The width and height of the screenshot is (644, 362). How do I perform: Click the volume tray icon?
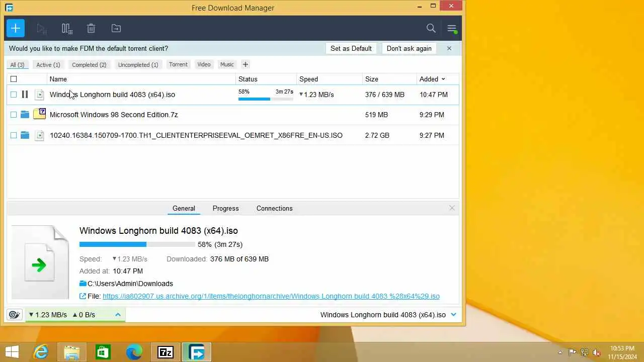[597, 352]
